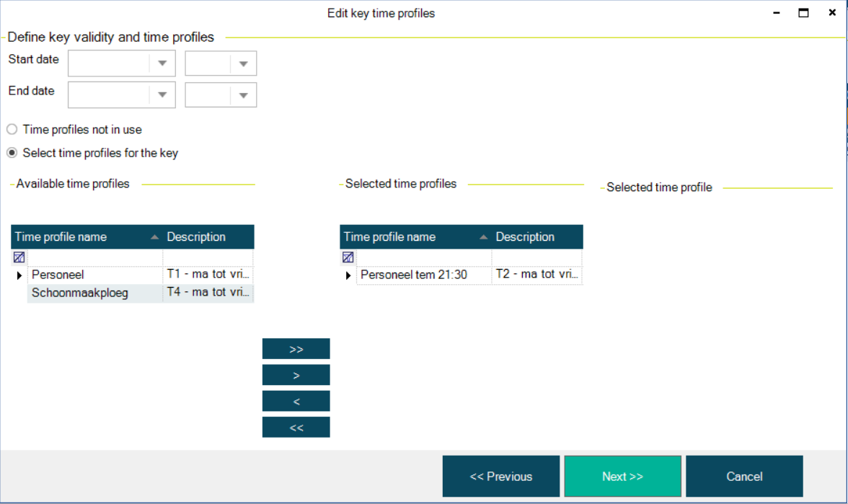The height and width of the screenshot is (504, 848).
Task: Select 'Time profiles not in use' option
Action: coord(12,130)
